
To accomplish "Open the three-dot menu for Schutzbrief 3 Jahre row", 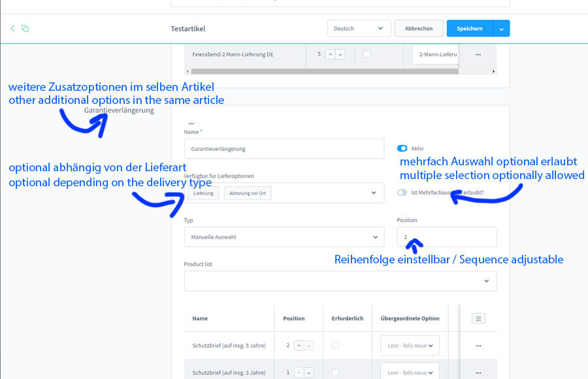I will tap(478, 372).
